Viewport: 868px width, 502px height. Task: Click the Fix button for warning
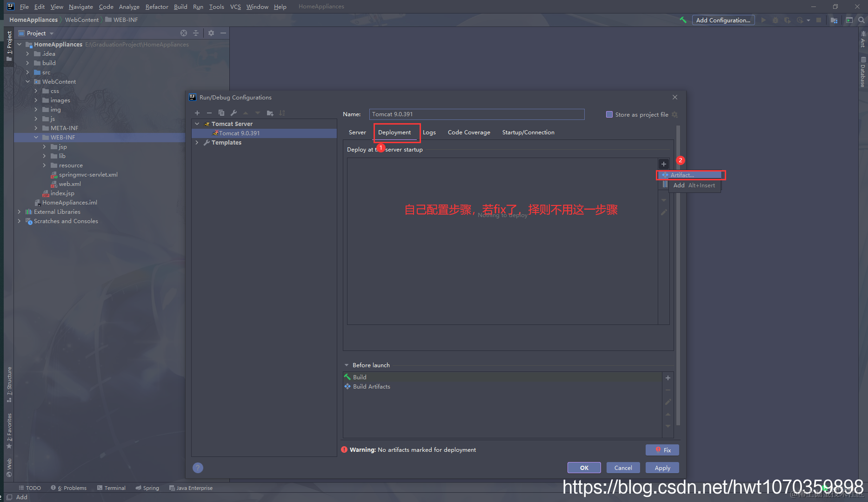tap(662, 450)
